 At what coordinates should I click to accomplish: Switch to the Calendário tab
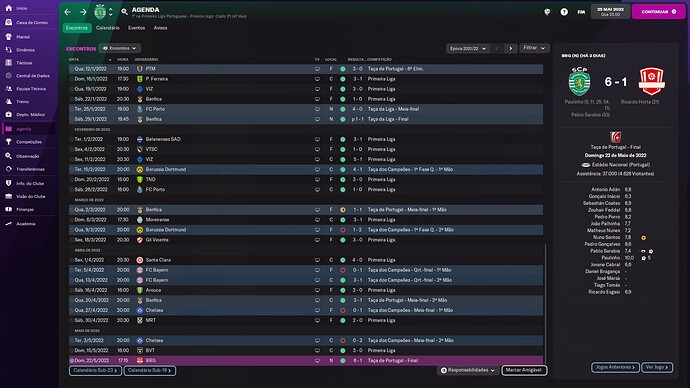coord(107,28)
